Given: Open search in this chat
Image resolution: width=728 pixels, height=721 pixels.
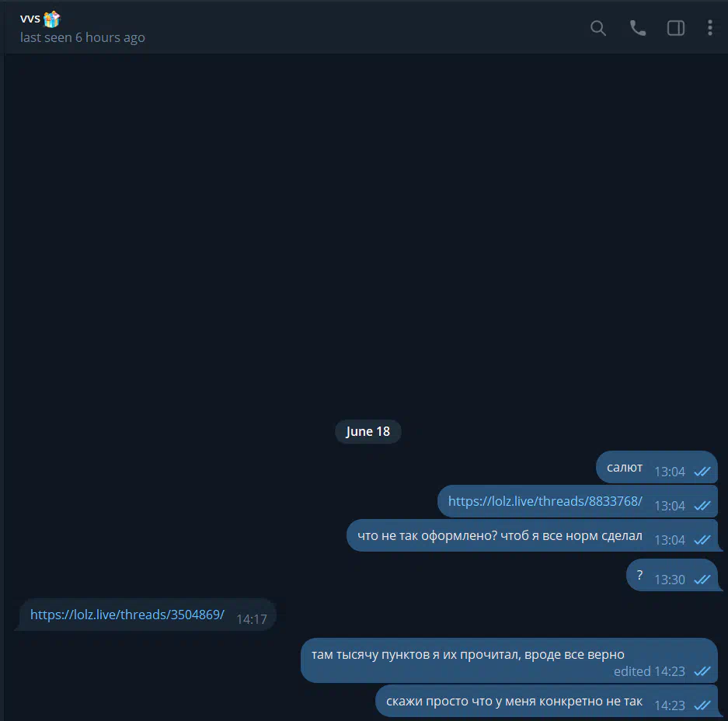Looking at the screenshot, I should click(598, 28).
